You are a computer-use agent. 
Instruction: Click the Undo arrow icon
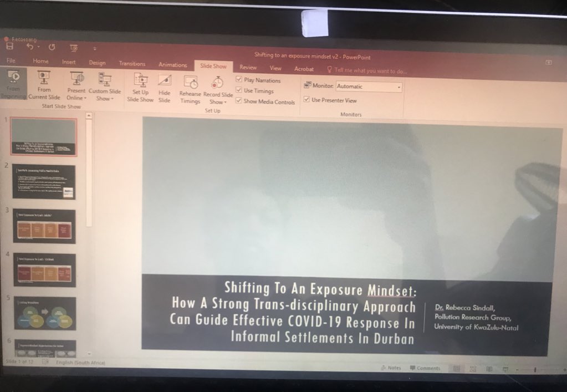(30, 47)
